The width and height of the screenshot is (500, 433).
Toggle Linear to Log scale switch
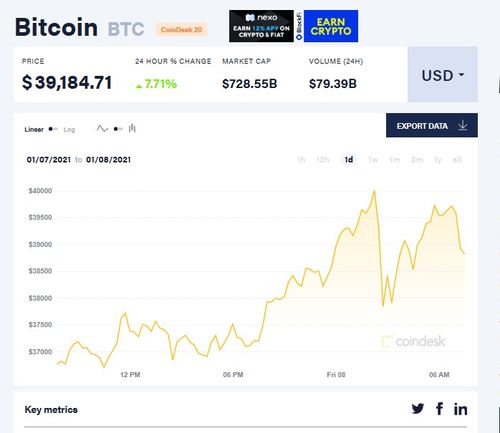(x=53, y=129)
